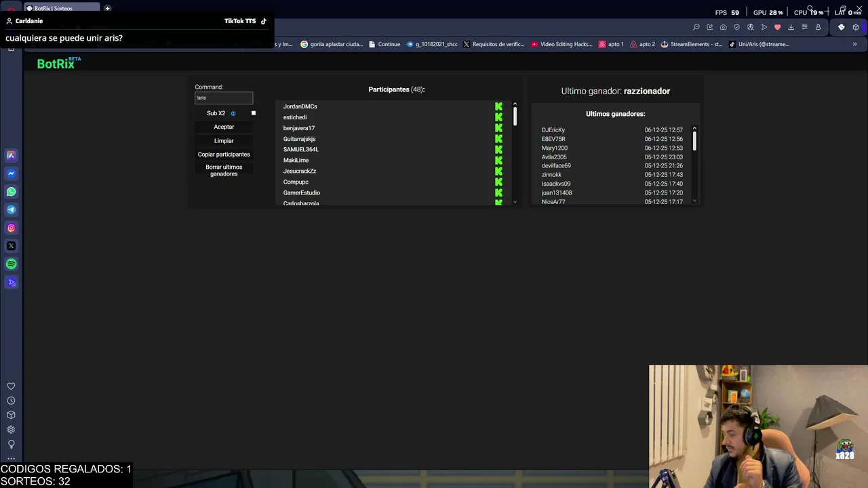Open bookmarks heart icon in sidebar
868x488 pixels.
pos(11,386)
